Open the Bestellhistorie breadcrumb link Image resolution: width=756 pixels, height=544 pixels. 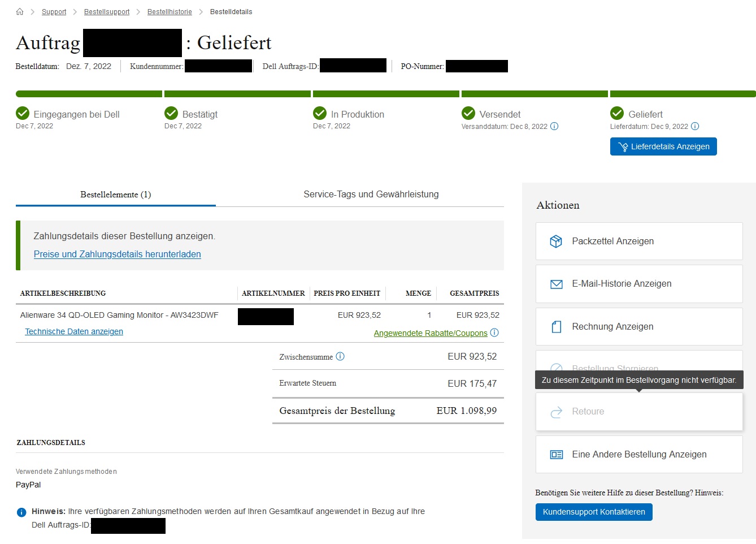coord(170,12)
